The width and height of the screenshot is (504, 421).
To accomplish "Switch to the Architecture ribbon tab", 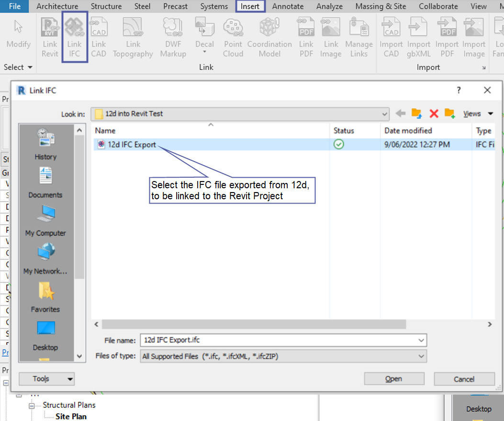I will coord(57,6).
